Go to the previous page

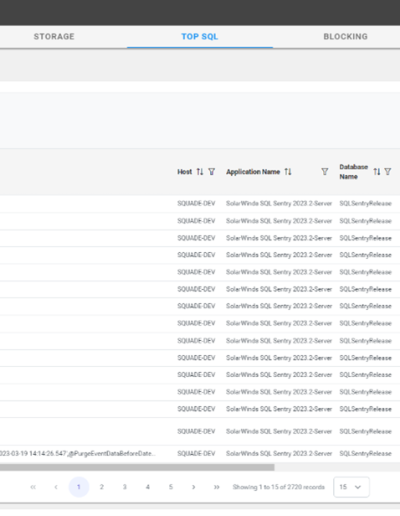pos(56,487)
